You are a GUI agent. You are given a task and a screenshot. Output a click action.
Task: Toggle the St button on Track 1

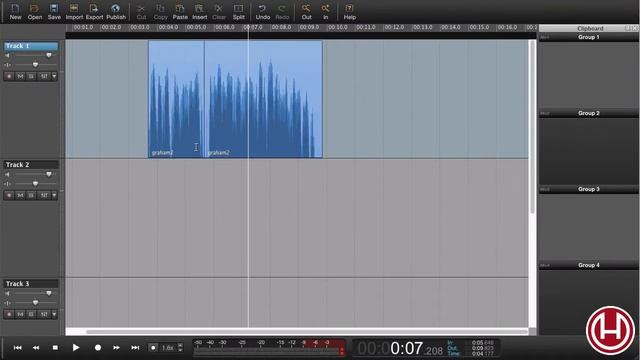point(44,76)
